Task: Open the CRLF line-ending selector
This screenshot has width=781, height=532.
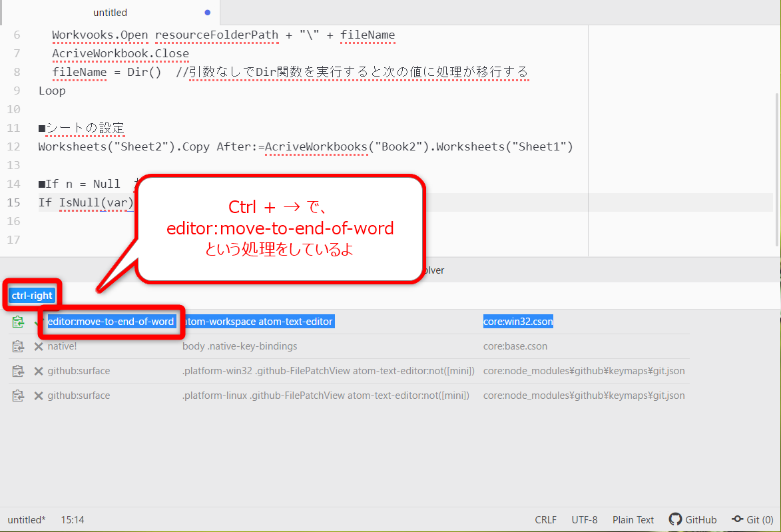Action: tap(545, 519)
